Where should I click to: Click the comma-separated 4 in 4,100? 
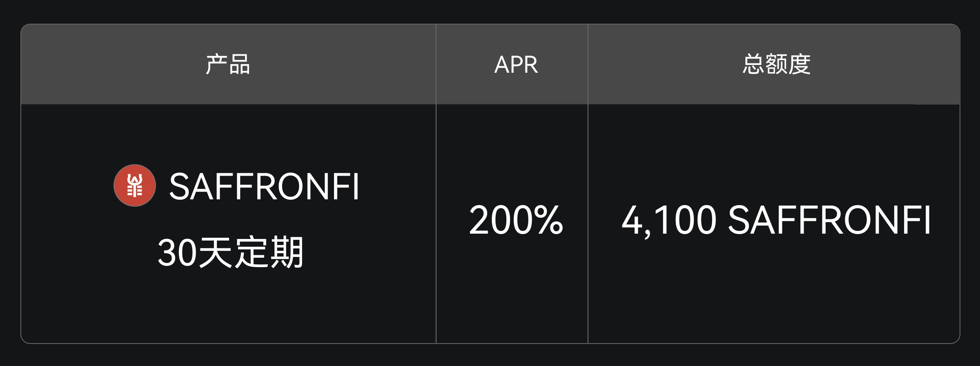[x=631, y=221]
